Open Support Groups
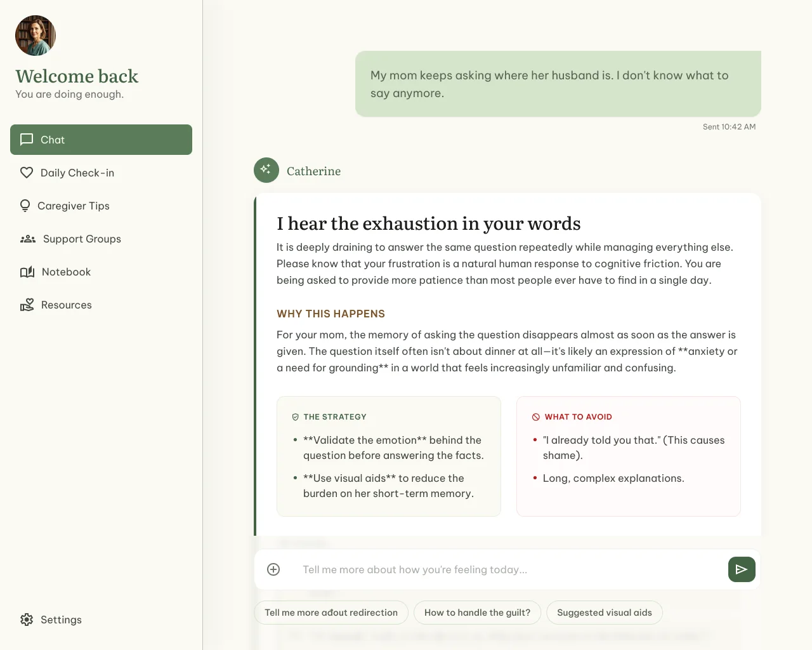The image size is (812, 650). click(x=101, y=239)
